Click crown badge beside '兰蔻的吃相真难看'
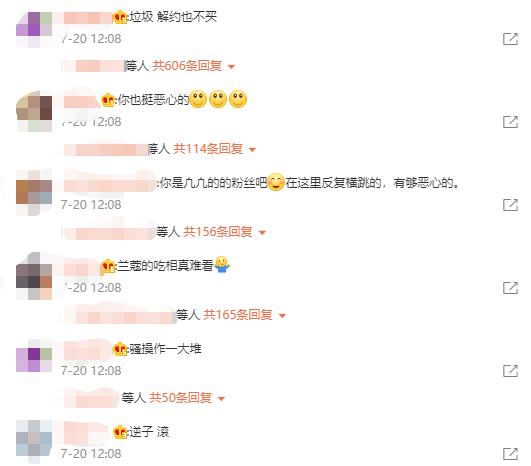Viewport: 531px width, 466px height. [x=108, y=266]
